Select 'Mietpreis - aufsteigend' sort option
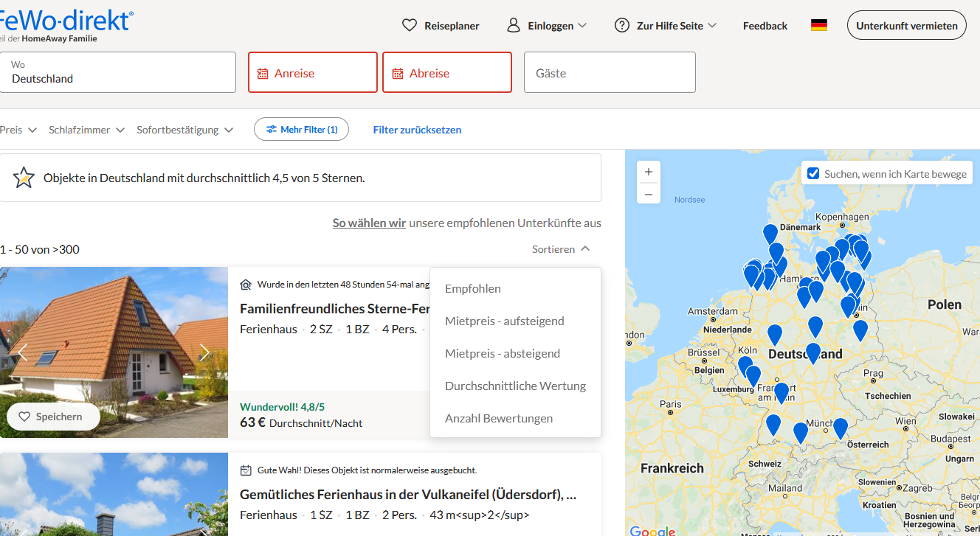 (504, 321)
